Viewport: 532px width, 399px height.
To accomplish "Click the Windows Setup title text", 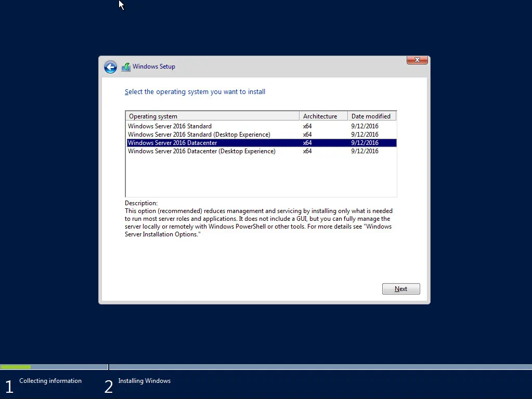I will pos(154,66).
